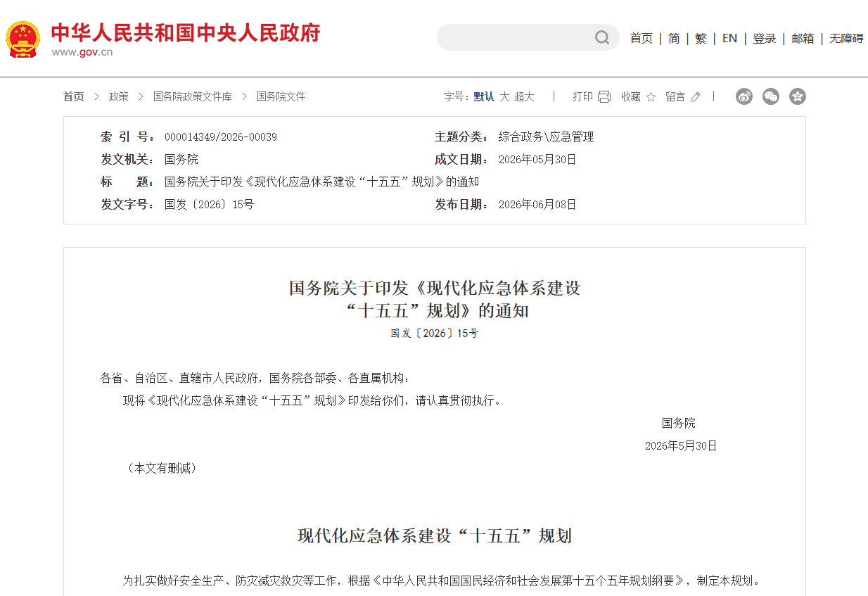
Task: Select 超大 font size
Action: coord(524,97)
